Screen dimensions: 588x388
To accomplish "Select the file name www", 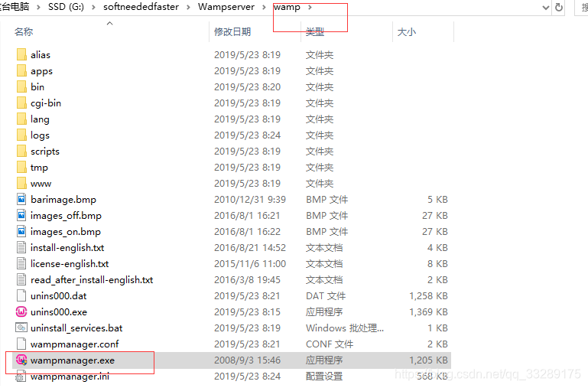I will [x=41, y=184].
